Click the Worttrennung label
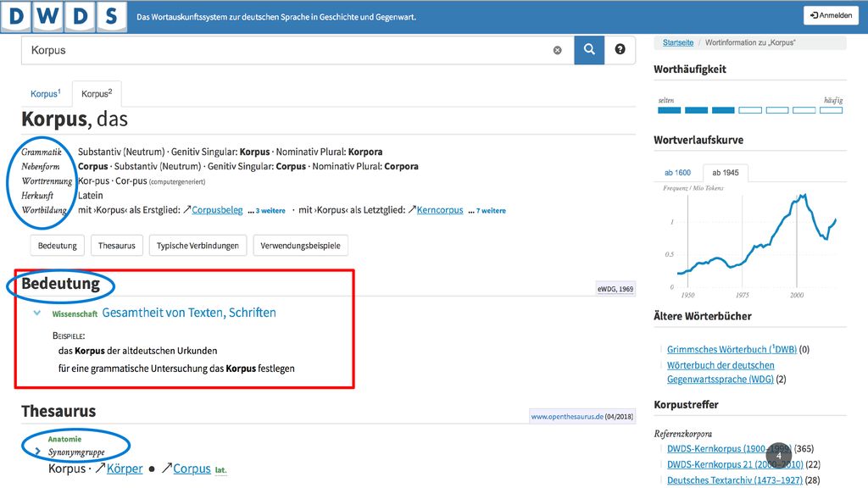Image resolution: width=868 pixels, height=488 pixels. 47,181
